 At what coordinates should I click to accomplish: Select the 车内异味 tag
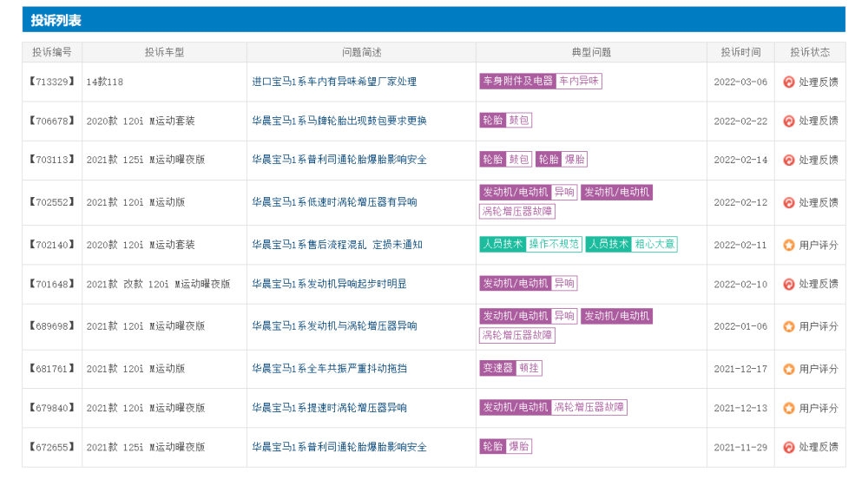point(579,81)
